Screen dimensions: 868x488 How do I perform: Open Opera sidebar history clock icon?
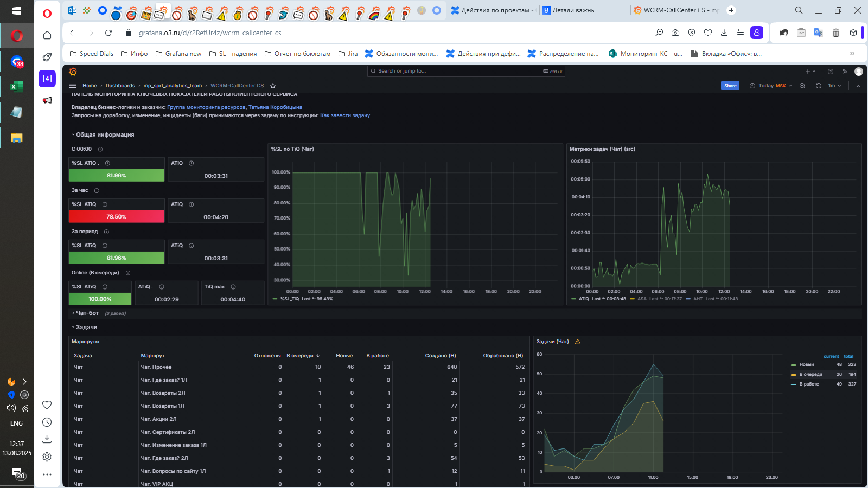(x=47, y=422)
